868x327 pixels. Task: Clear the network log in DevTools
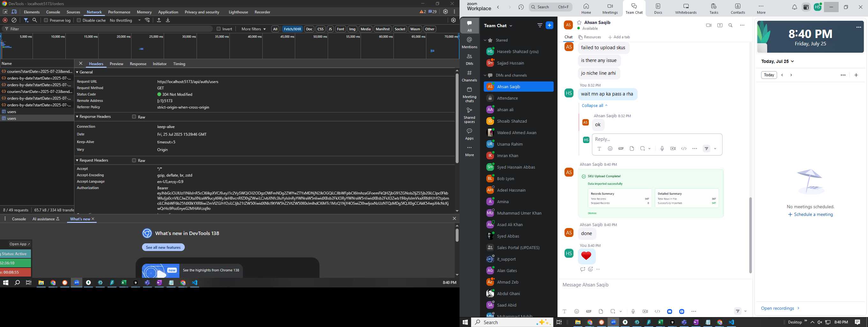coord(14,20)
